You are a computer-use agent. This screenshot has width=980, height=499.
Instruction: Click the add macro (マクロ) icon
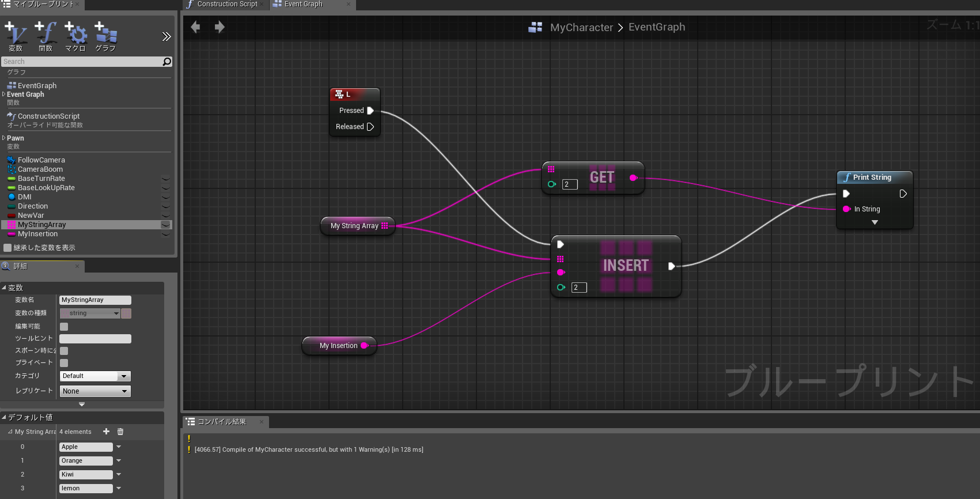pos(75,36)
